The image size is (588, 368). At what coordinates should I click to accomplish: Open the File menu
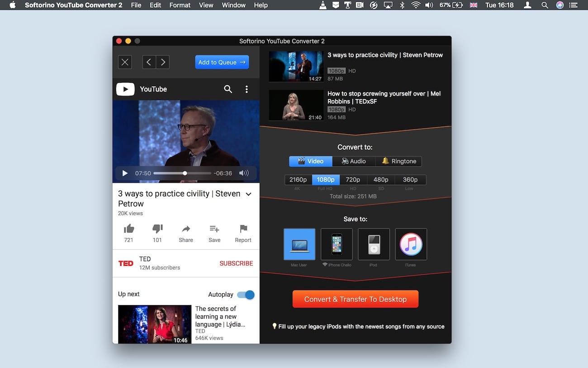point(136,5)
